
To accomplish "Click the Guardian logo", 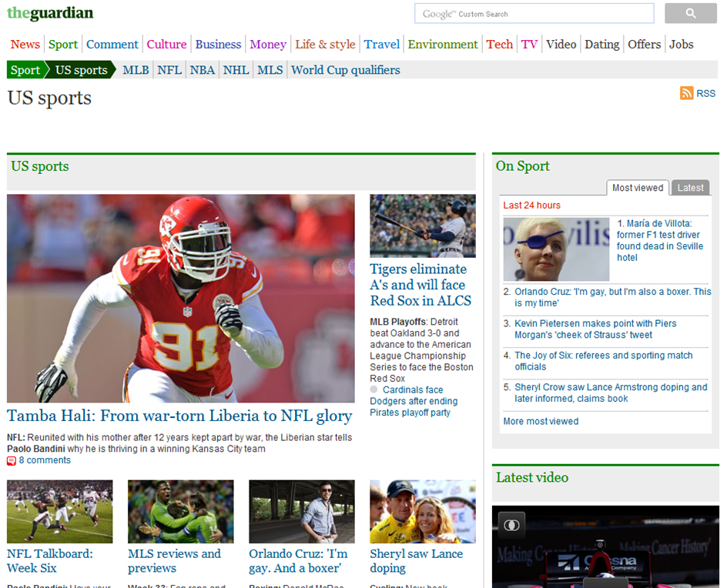I will coord(50,13).
